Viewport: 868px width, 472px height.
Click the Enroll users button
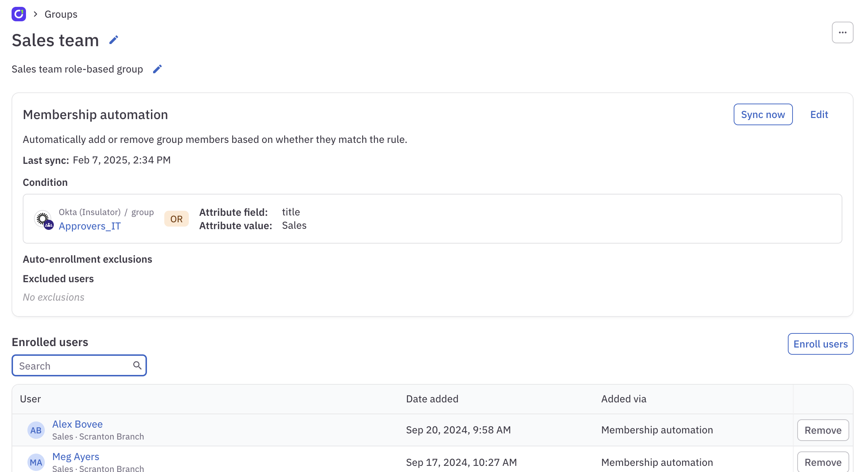pos(820,344)
